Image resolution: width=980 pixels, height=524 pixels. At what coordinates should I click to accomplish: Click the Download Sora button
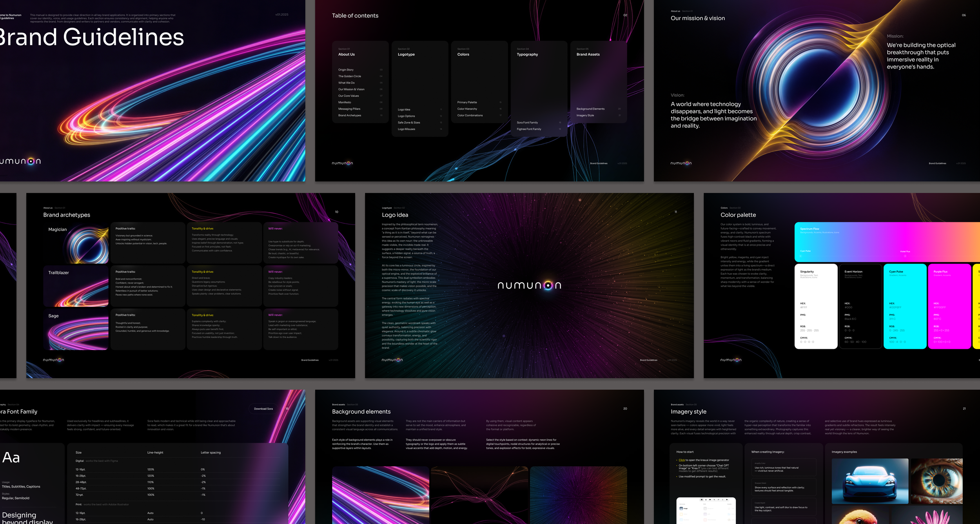(263, 409)
